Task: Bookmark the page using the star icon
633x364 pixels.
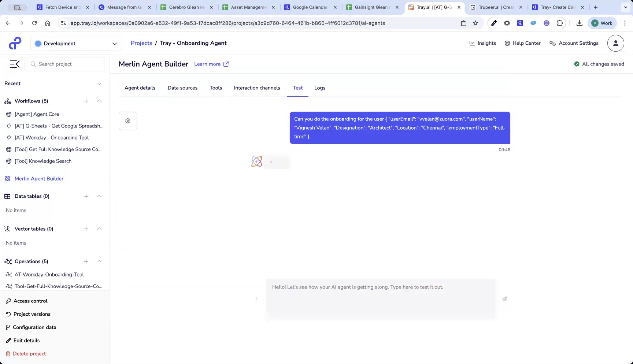Action: click(x=475, y=23)
